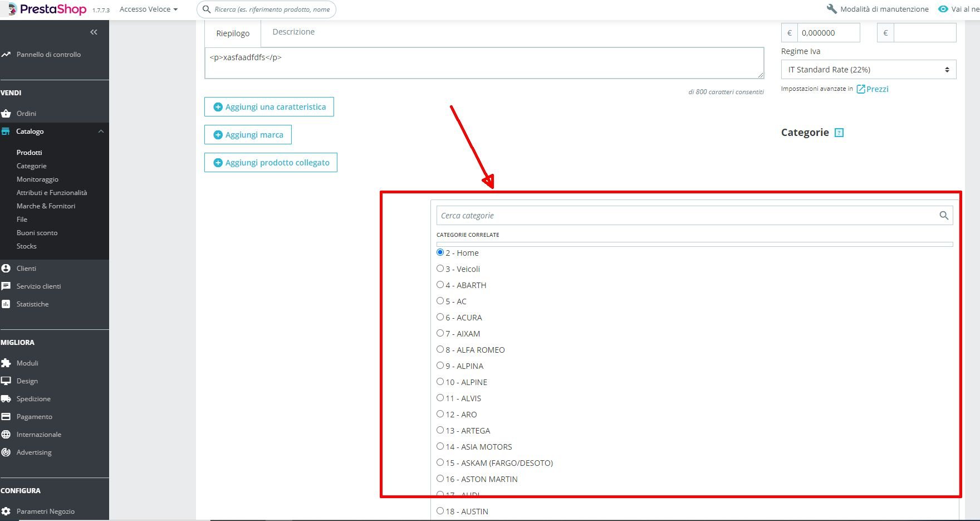Select the 15 - ASKAM (FARGO/DESOTO) radio
Screen dimensions: 980x521
pos(440,462)
